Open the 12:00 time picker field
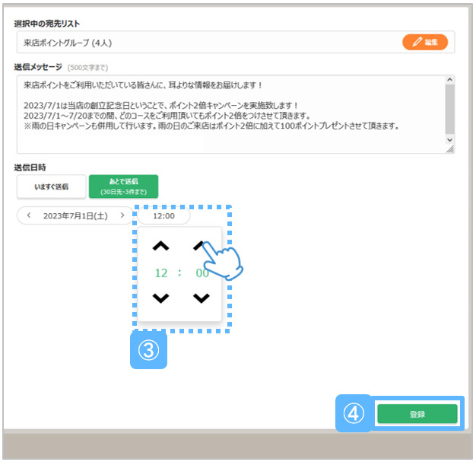476x462 pixels. [163, 216]
